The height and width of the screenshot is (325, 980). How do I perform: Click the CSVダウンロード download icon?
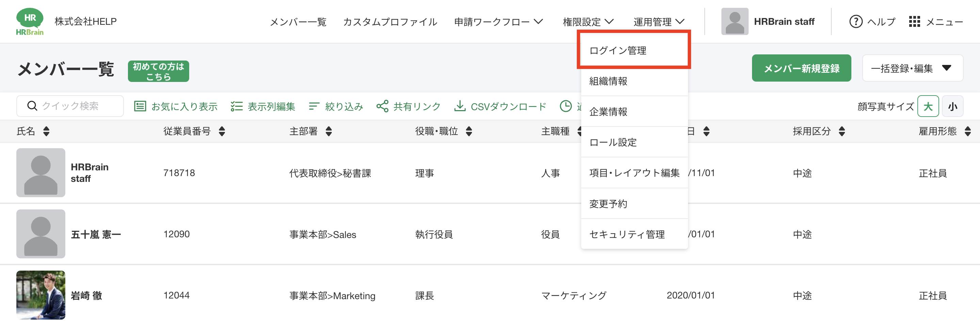460,106
